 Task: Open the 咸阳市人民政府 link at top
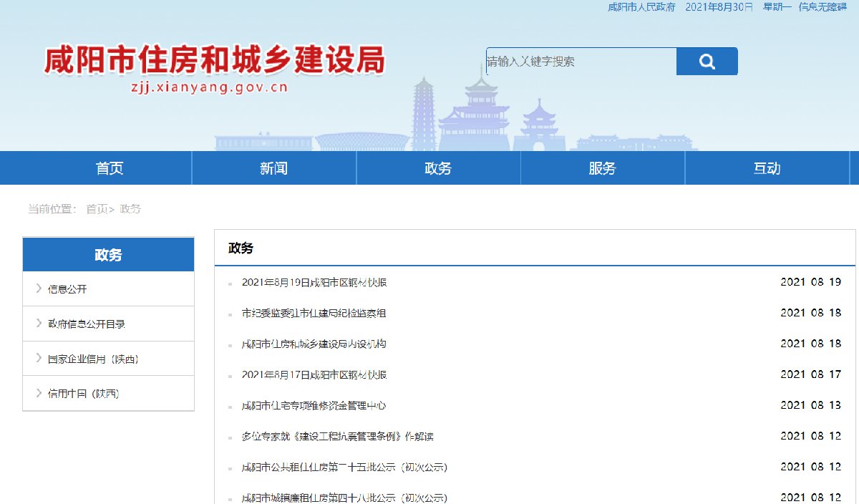point(641,7)
